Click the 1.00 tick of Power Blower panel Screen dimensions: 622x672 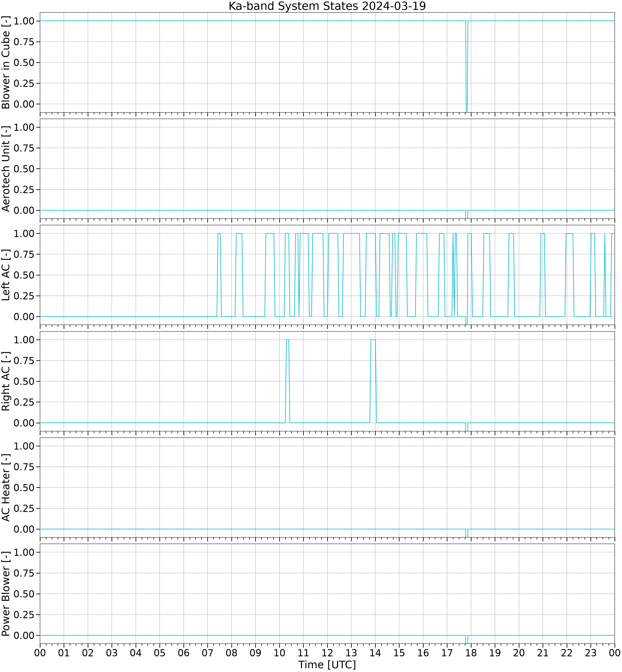24,552
